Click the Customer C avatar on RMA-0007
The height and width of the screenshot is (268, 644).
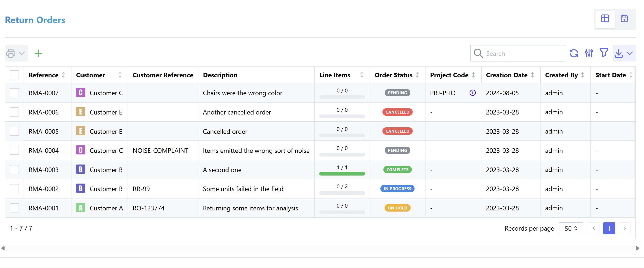(x=81, y=93)
